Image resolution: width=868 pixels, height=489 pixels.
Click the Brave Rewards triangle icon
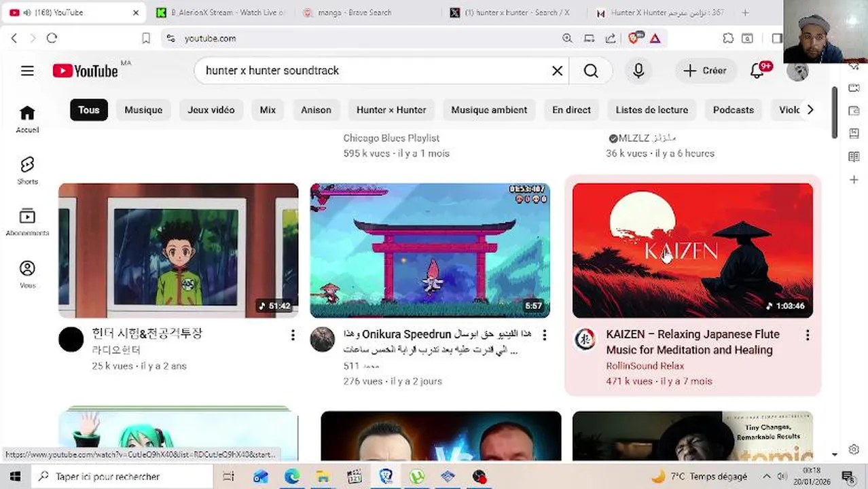click(655, 39)
